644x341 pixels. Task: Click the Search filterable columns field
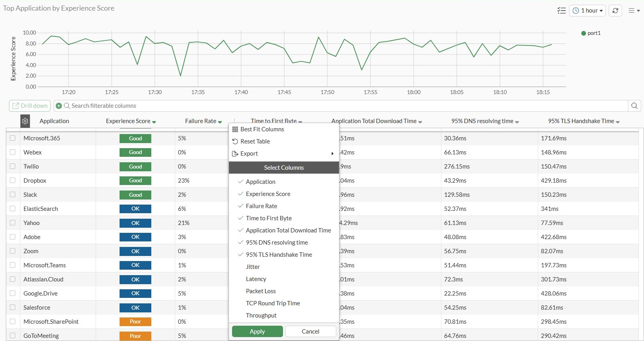point(345,106)
